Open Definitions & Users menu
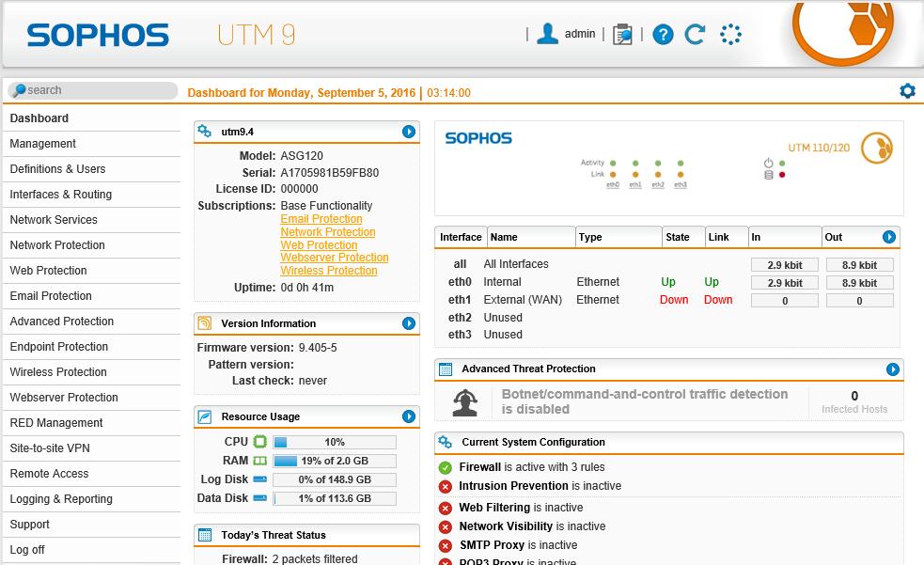 coord(91,169)
